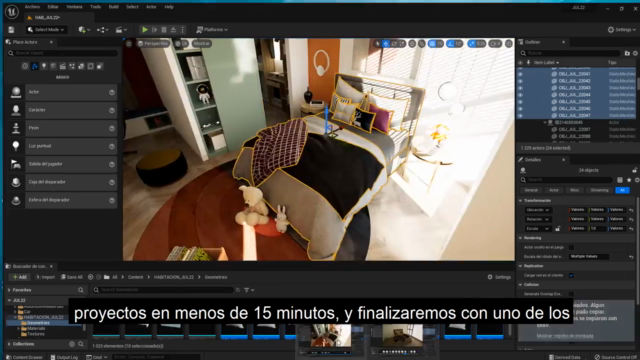Open the Archivo menu
Viewport: 640px width, 360px height.
32,7
